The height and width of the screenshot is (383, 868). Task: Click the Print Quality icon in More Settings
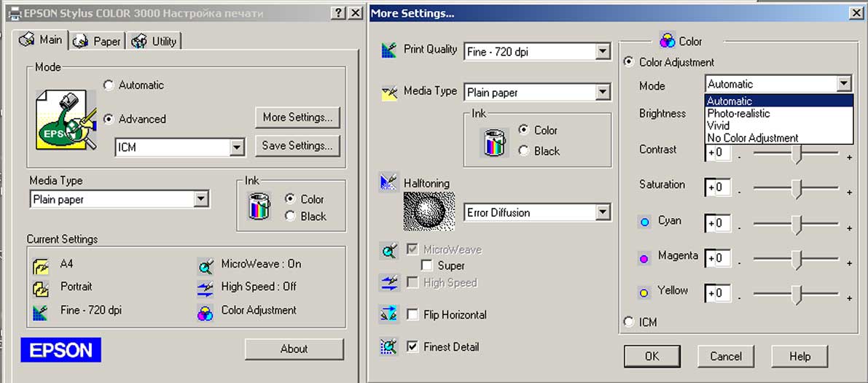(x=390, y=50)
